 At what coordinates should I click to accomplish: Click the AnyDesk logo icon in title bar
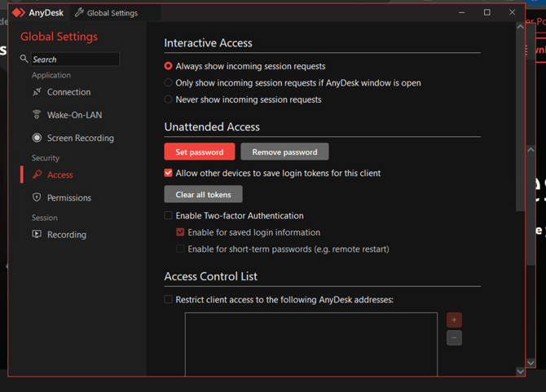18,13
